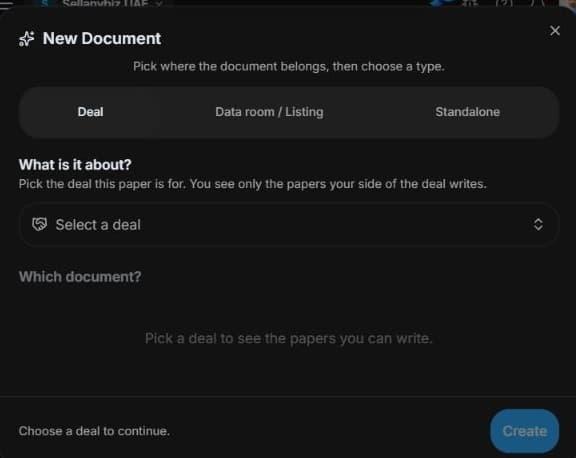This screenshot has width=576, height=458.
Task: Click the sparkle icon beside New Document
Action: [26, 39]
